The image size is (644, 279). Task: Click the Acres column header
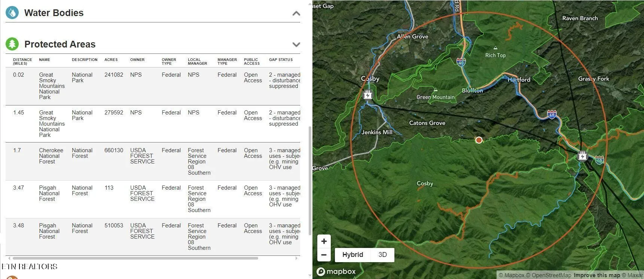click(111, 60)
